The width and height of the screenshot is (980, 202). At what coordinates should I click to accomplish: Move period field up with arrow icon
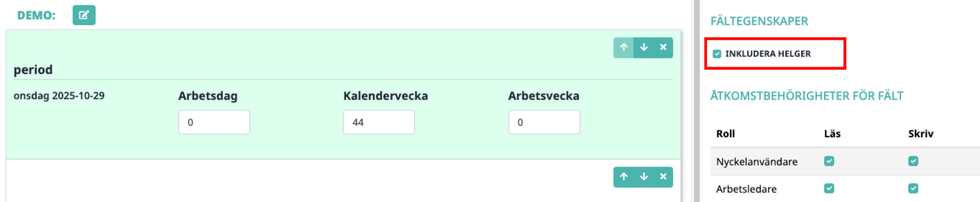point(624,47)
